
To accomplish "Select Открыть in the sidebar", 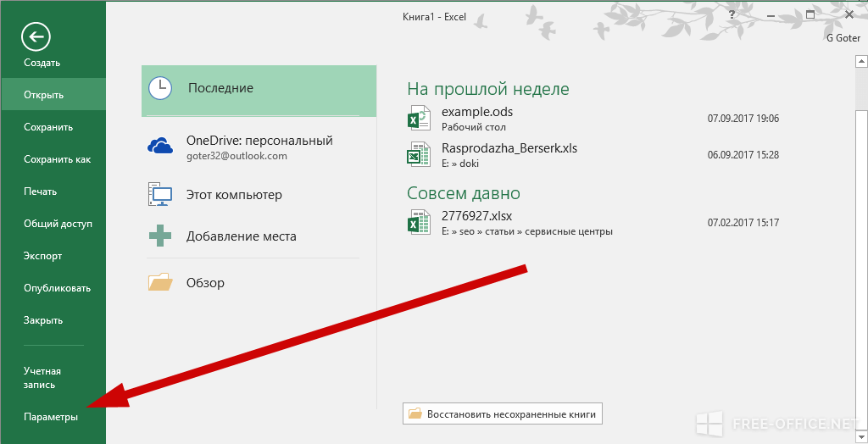I will click(53, 95).
